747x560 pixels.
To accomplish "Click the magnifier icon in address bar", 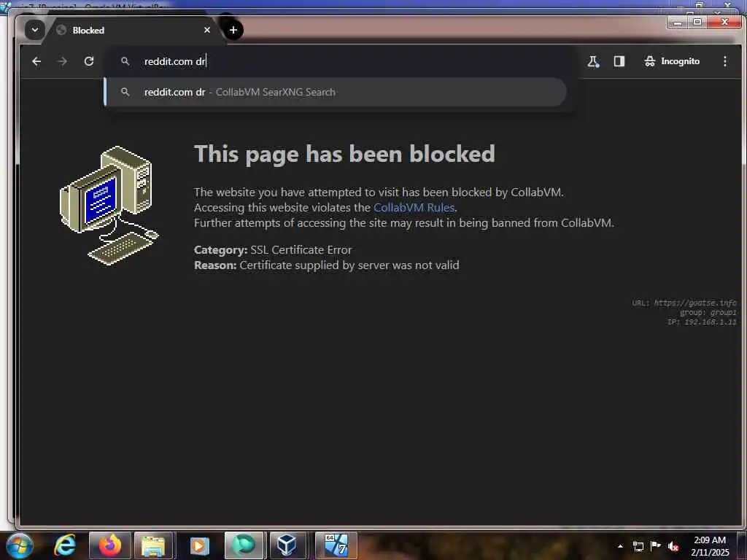I will (125, 61).
